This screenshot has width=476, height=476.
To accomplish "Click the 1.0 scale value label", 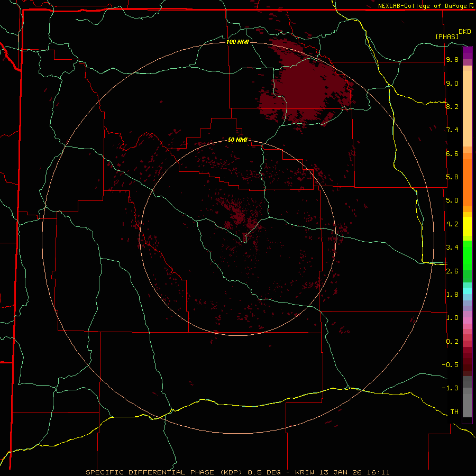I will [x=452, y=318].
